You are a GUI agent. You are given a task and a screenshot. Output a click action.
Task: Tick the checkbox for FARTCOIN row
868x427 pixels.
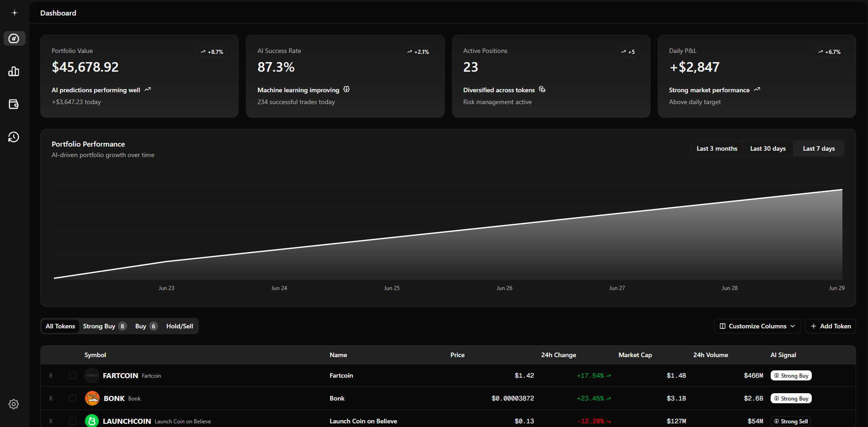pyautogui.click(x=73, y=375)
